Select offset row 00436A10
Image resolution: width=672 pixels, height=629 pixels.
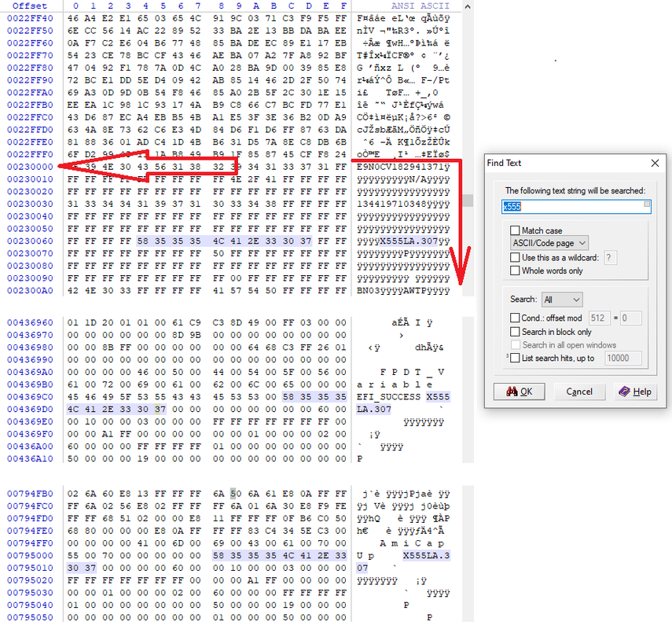click(x=30, y=459)
